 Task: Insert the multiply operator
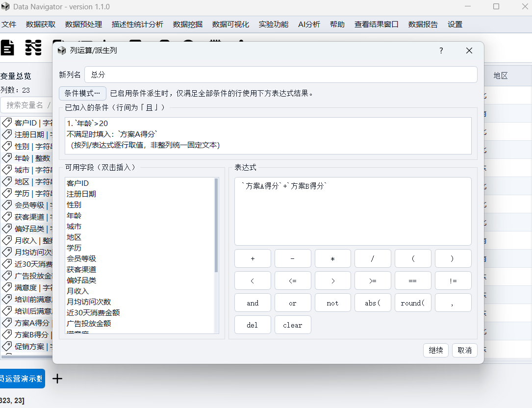coord(333,258)
